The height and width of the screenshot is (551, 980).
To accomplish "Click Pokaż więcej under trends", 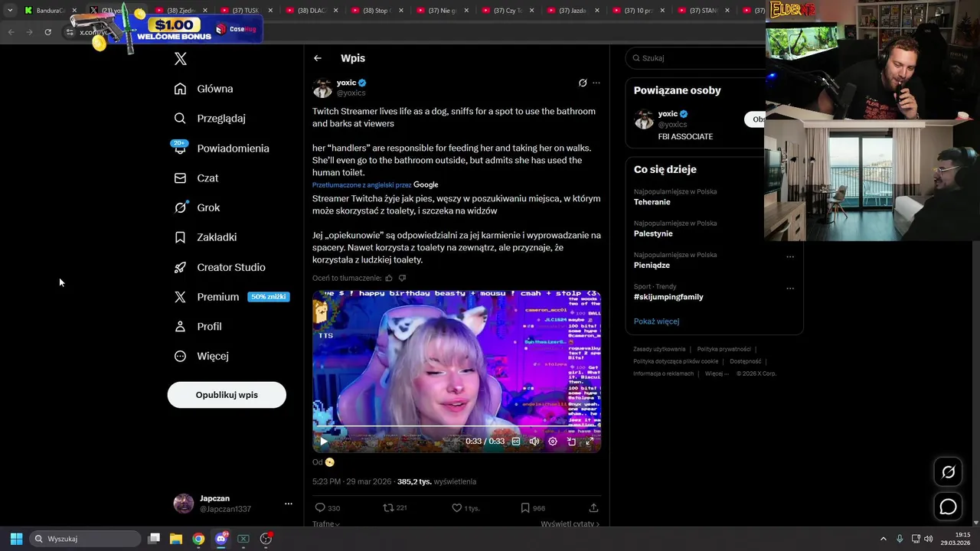I will pos(656,321).
